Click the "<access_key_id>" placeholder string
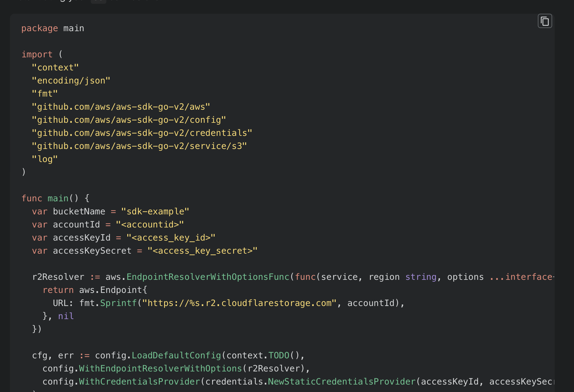 171,238
